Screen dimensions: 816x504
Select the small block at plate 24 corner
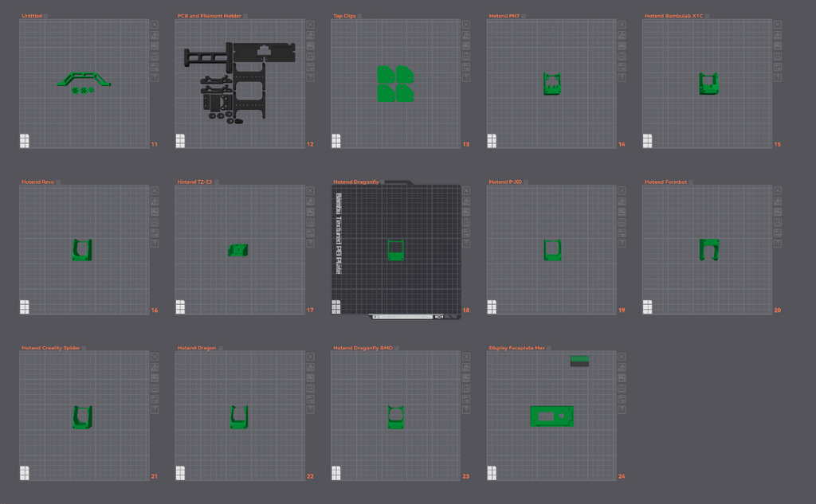click(580, 361)
